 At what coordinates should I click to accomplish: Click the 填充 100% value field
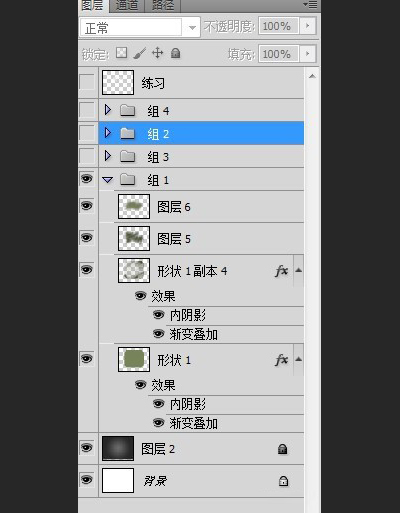(279, 54)
